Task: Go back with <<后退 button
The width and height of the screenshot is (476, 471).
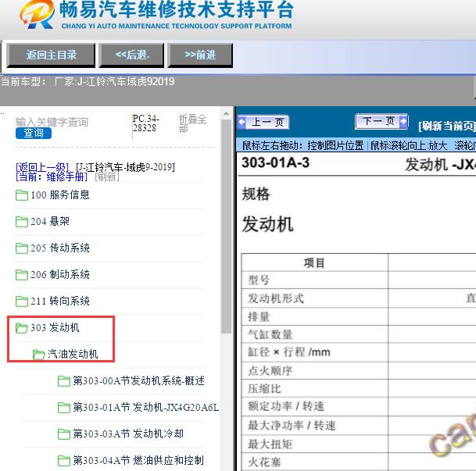Action: click(x=132, y=55)
